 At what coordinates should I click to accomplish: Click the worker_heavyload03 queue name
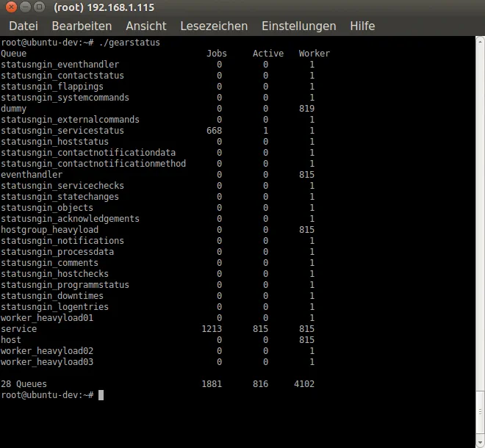pyautogui.click(x=47, y=362)
